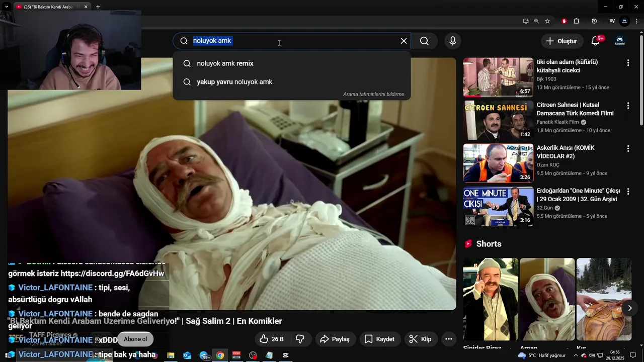The image size is (644, 362).
Task: Click channel name '32.Gün'
Action: tap(545, 208)
